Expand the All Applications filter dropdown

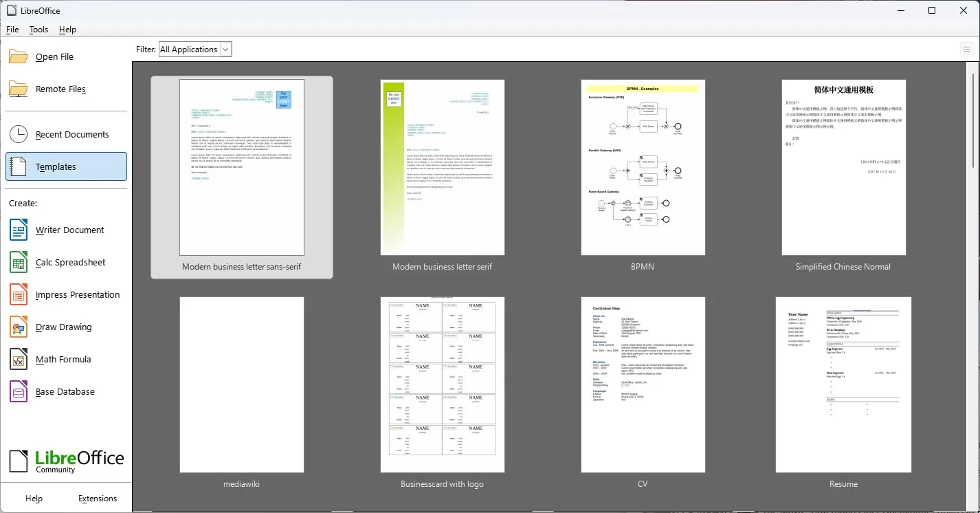195,50
